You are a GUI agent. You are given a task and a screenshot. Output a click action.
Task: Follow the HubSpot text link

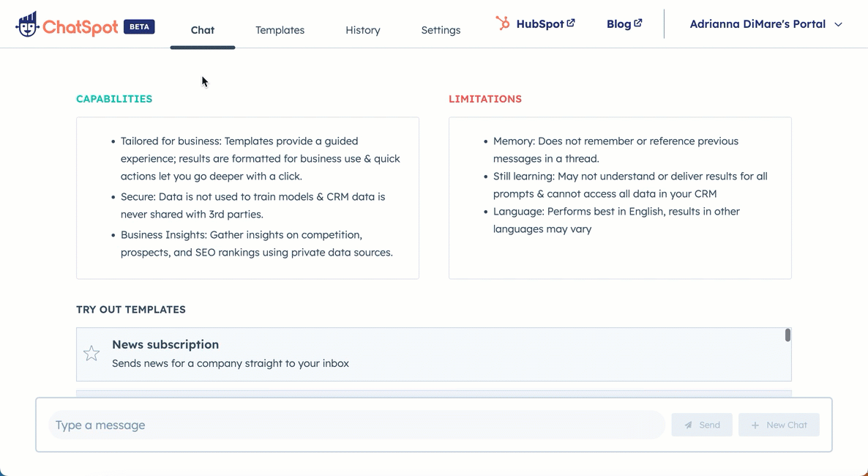coord(539,24)
